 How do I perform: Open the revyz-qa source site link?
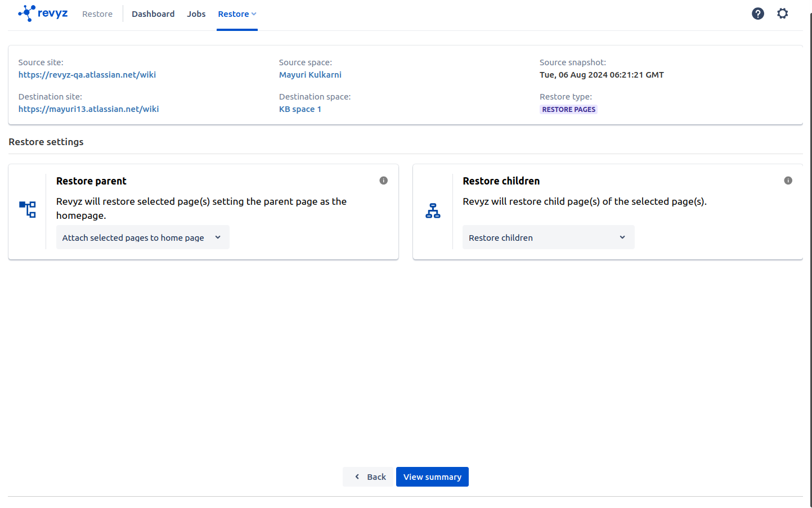pos(87,75)
